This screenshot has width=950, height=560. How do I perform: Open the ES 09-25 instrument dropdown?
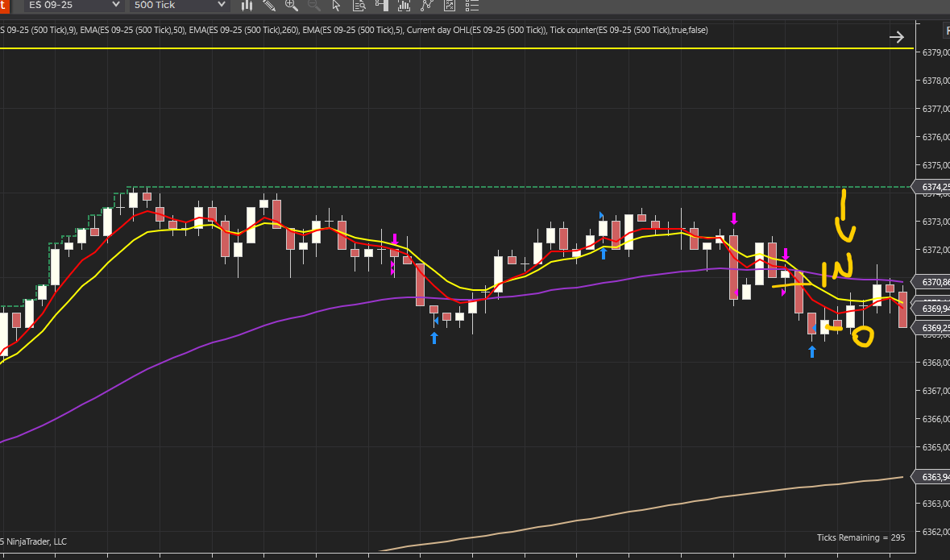click(73, 5)
